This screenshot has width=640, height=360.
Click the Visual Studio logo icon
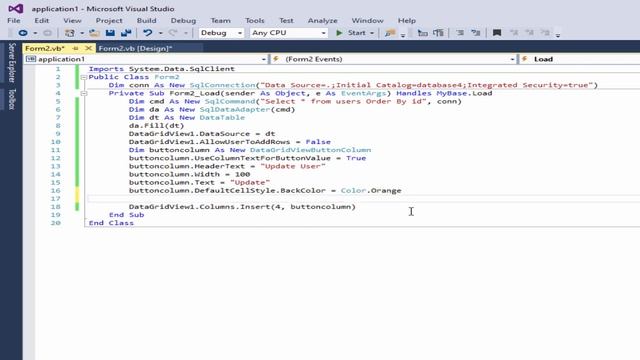16,9
